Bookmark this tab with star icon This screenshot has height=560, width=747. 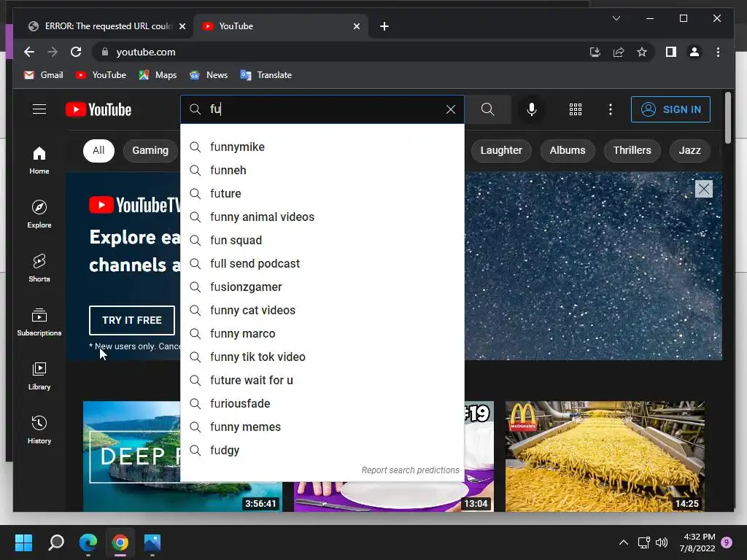[x=642, y=52]
